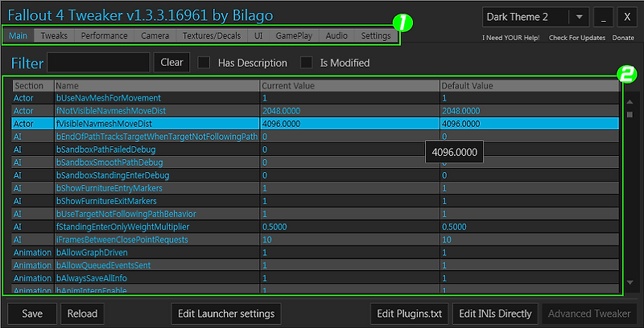Click Check For Updates link
This screenshot has height=328, width=644.
point(577,38)
